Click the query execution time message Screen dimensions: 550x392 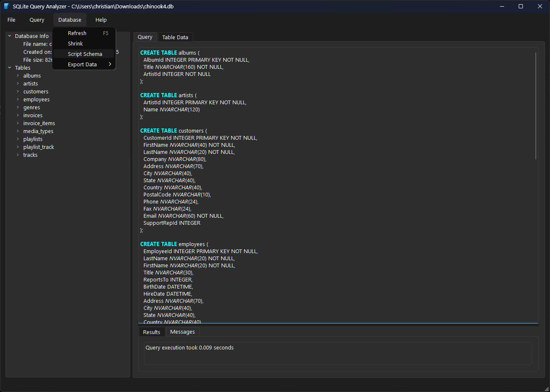(x=189, y=347)
